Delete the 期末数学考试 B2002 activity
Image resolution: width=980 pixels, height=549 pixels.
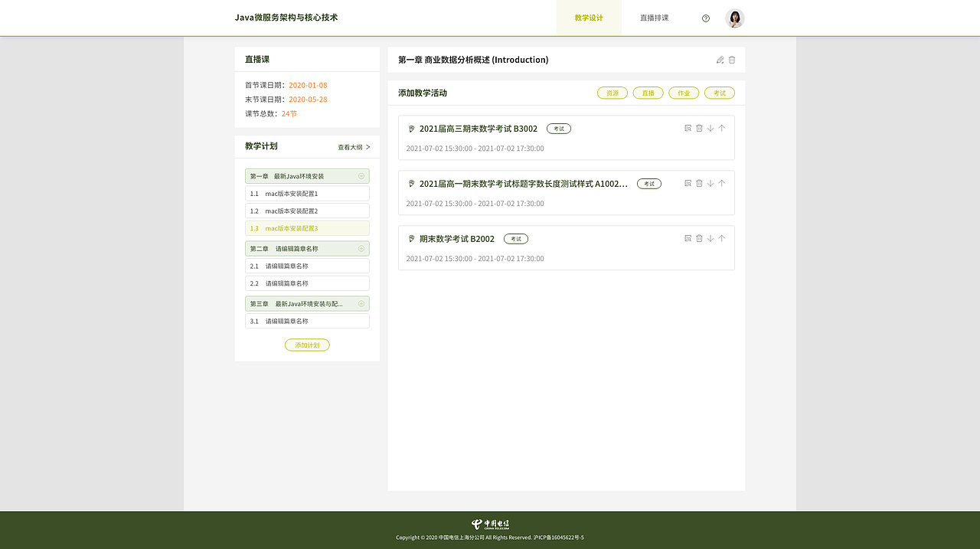click(699, 239)
